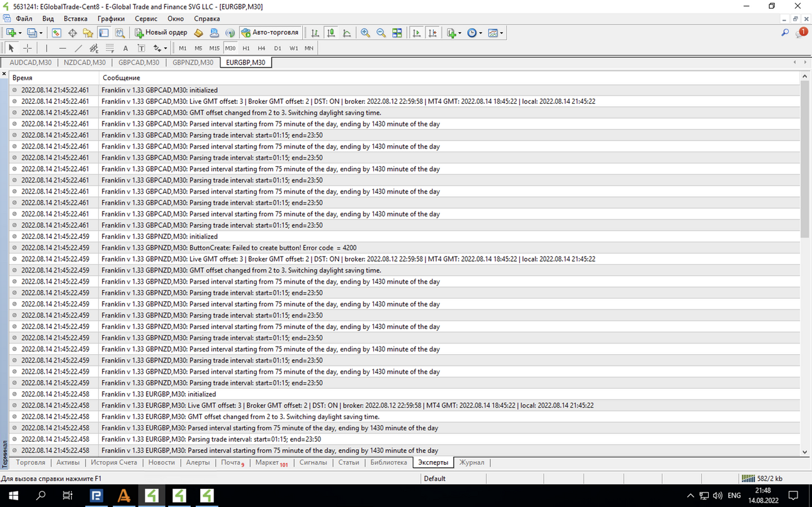Show the Data Window panel
This screenshot has height=507, width=812.
coord(72,33)
